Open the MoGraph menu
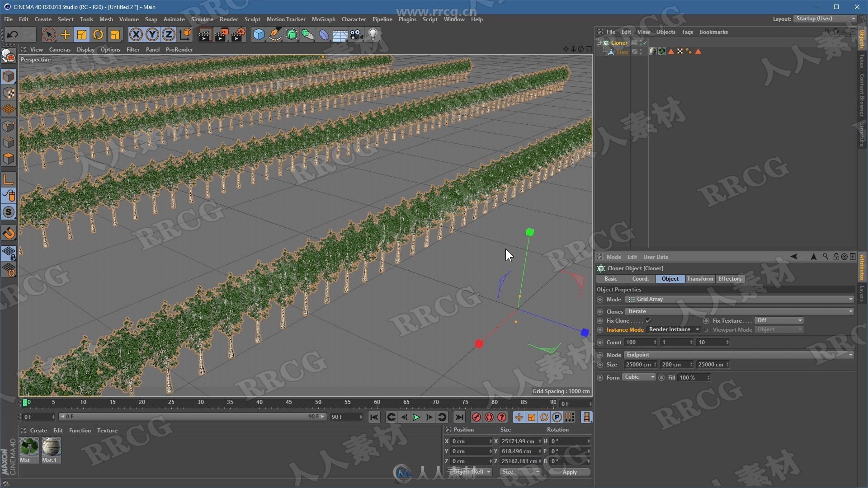 tap(323, 19)
